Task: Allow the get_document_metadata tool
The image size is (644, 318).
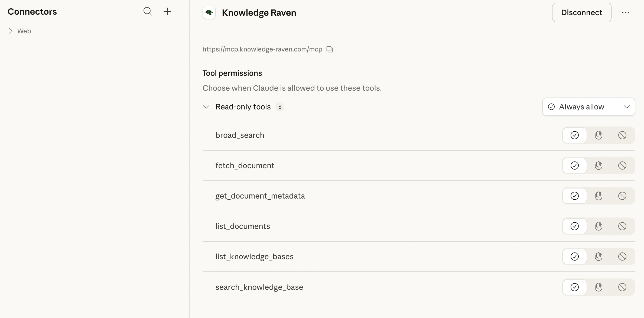Action: point(575,196)
